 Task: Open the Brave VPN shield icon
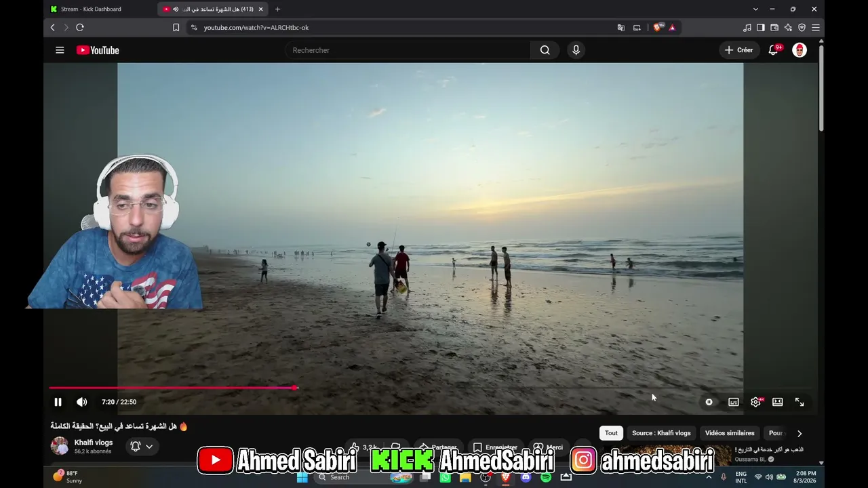[802, 28]
